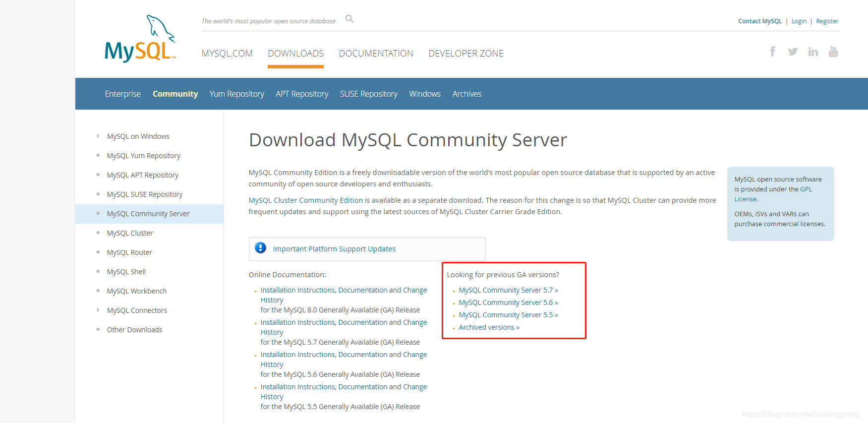Open MySQL Community Server 5.5 link
The height and width of the screenshot is (423, 868).
click(509, 315)
